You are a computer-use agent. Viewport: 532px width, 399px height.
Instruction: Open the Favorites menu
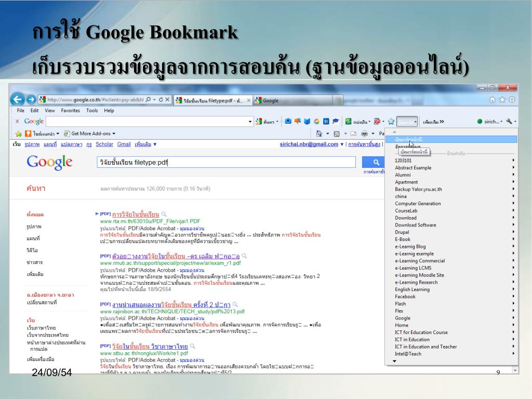click(x=70, y=111)
